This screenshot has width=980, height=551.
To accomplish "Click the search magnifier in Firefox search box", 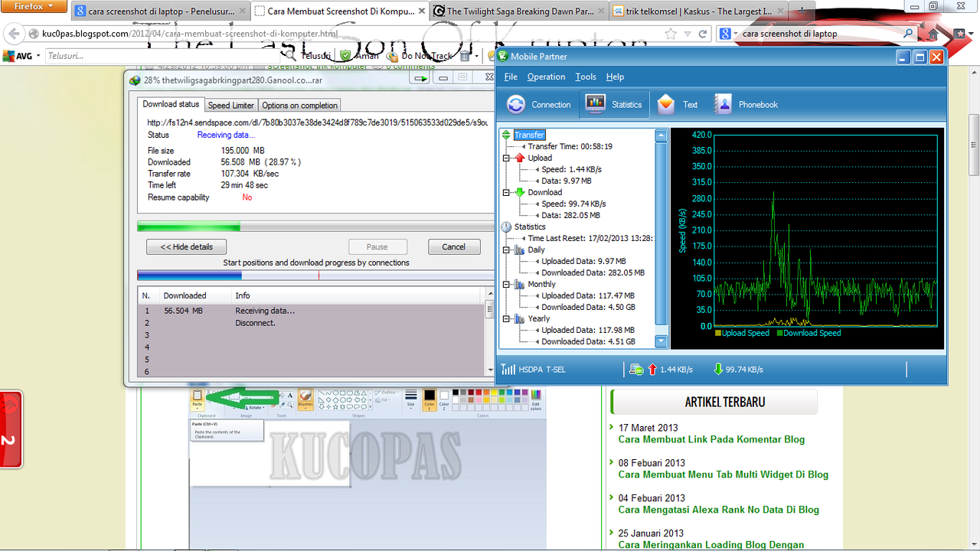I will pos(909,34).
